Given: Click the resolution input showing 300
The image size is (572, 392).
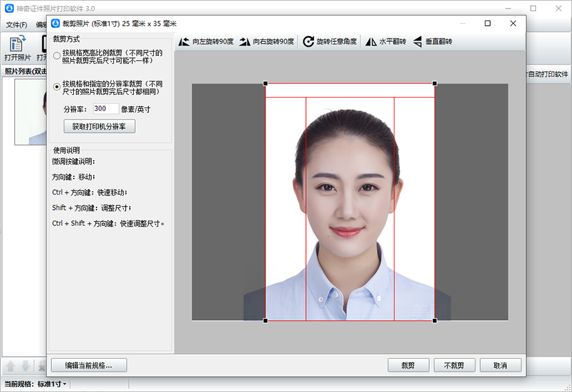Looking at the screenshot, I should (108, 110).
